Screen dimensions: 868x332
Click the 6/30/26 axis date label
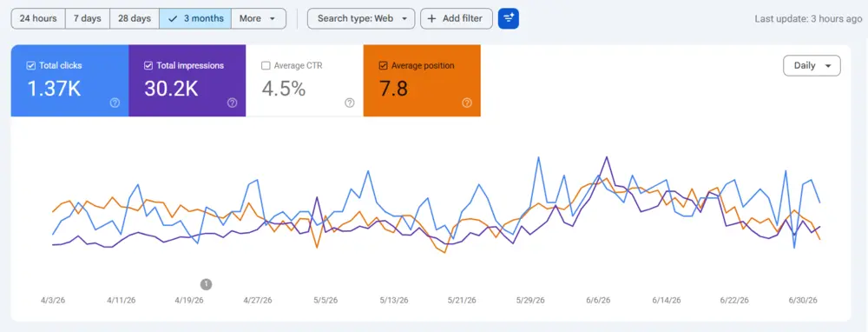point(803,300)
